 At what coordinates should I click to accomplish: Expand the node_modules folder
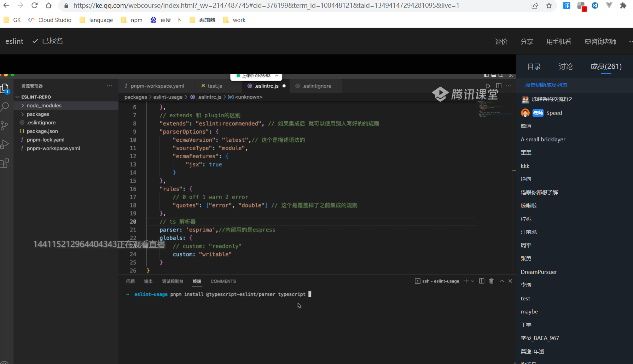pyautogui.click(x=44, y=106)
